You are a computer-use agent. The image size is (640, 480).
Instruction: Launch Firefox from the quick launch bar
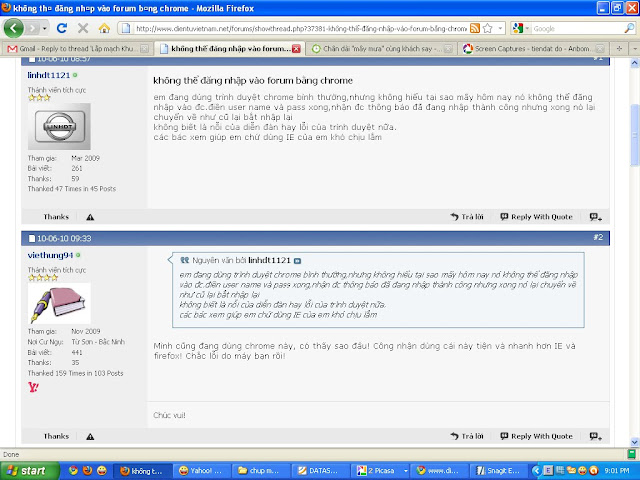click(87, 471)
